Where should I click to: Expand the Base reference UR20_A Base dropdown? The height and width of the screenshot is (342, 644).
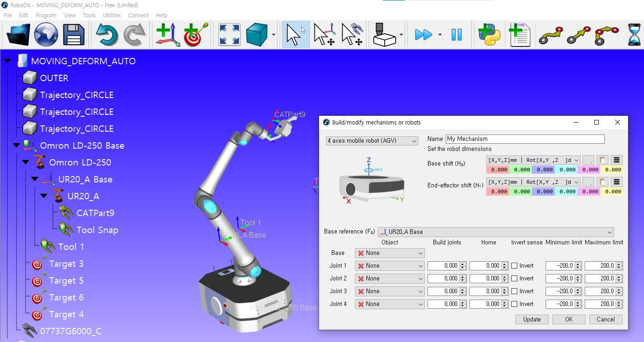pyautogui.click(x=495, y=232)
